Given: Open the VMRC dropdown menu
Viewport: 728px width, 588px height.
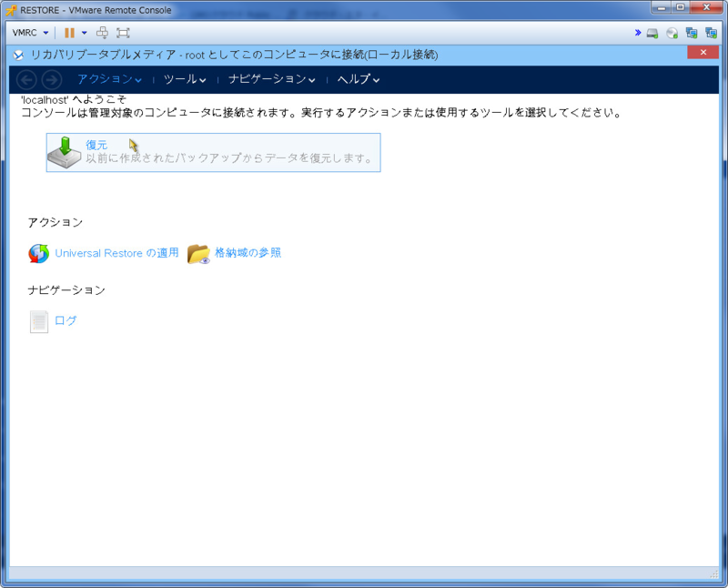Looking at the screenshot, I should [31, 33].
